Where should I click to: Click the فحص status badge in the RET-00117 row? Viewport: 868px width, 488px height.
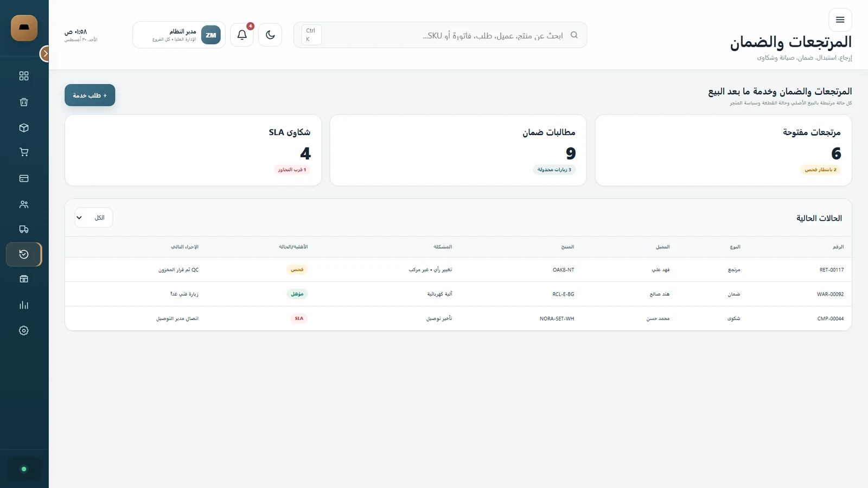297,269
